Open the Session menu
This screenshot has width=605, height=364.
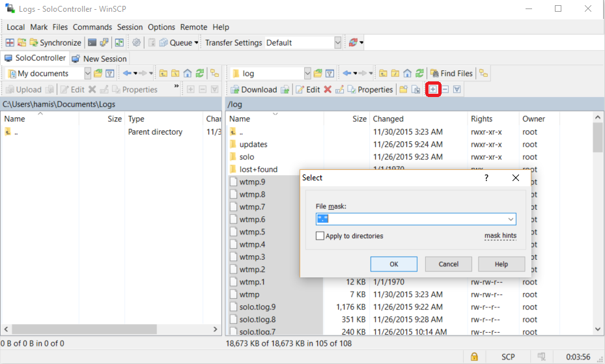click(130, 27)
